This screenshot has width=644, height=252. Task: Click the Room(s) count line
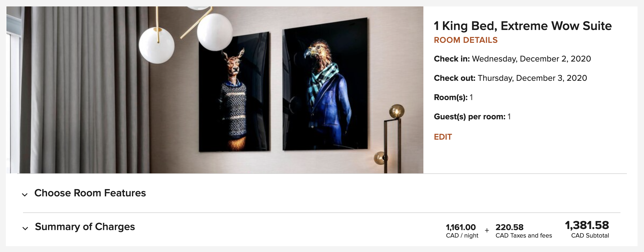coord(453,97)
